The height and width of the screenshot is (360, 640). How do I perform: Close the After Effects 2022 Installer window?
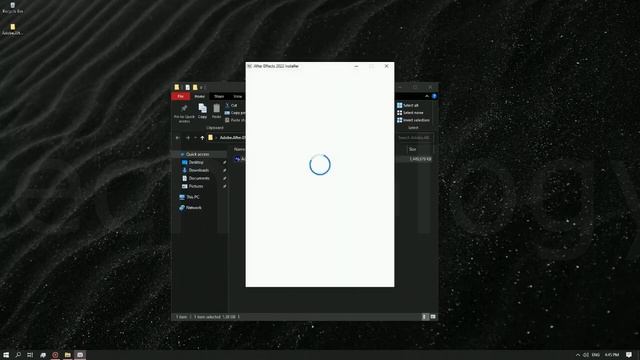[387, 66]
